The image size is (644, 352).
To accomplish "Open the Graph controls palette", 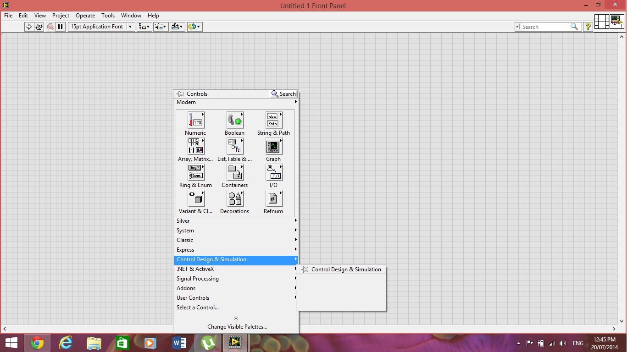I will (273, 147).
